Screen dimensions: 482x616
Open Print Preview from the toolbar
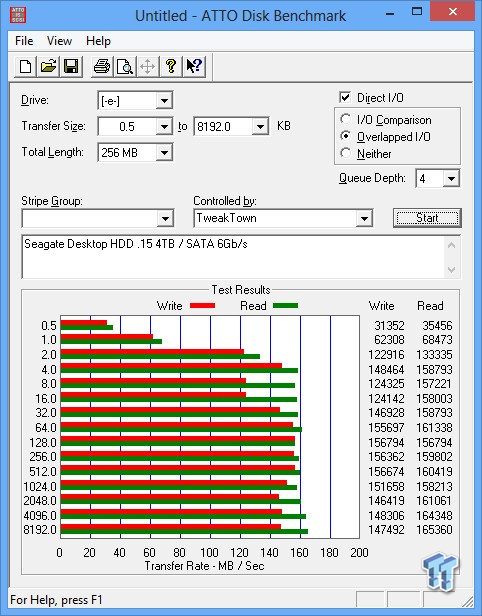point(125,66)
